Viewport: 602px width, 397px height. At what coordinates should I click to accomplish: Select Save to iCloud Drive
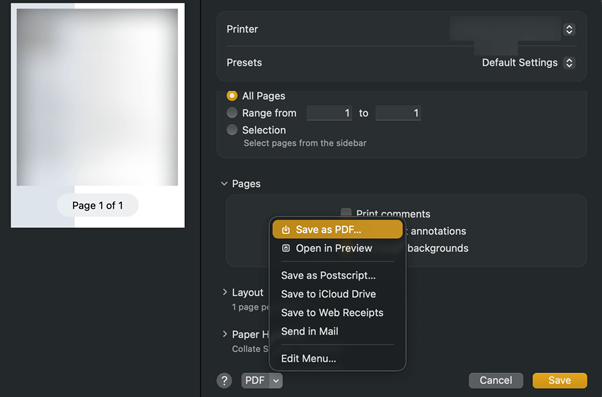337,294
